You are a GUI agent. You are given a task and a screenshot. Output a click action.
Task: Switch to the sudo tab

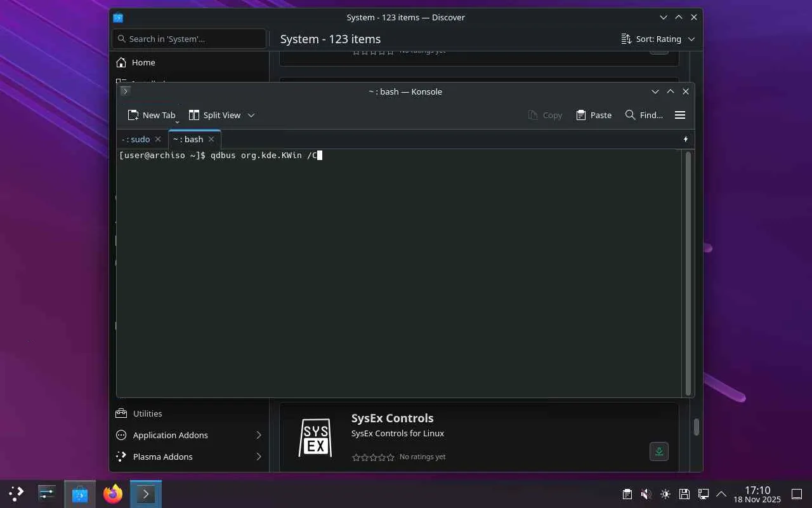(136, 139)
